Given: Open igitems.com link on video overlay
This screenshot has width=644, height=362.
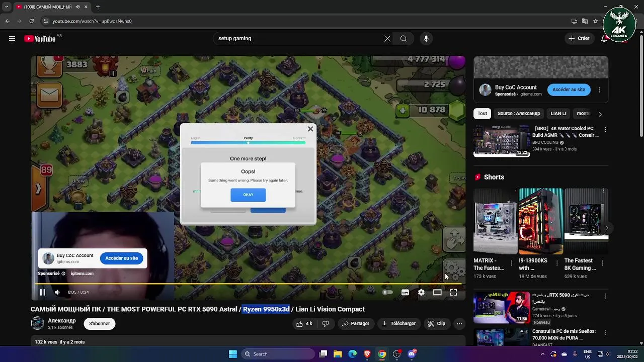Looking at the screenshot, I should click(x=82, y=274).
